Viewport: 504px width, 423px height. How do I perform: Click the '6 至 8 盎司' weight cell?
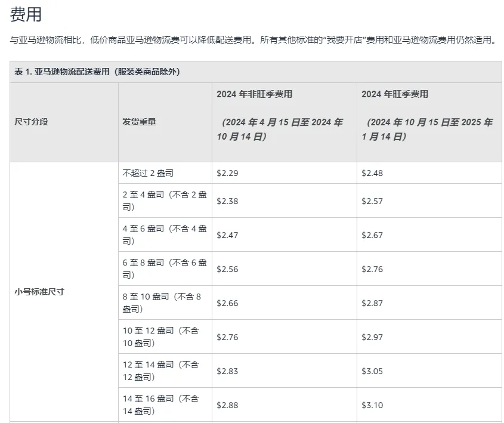[x=165, y=268]
